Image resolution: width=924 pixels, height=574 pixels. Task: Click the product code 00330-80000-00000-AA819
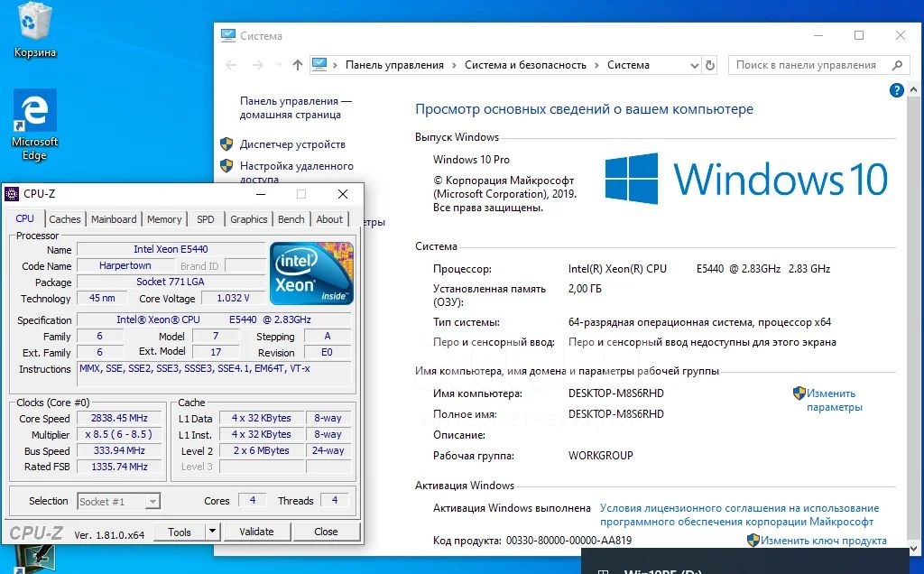pyautogui.click(x=568, y=541)
